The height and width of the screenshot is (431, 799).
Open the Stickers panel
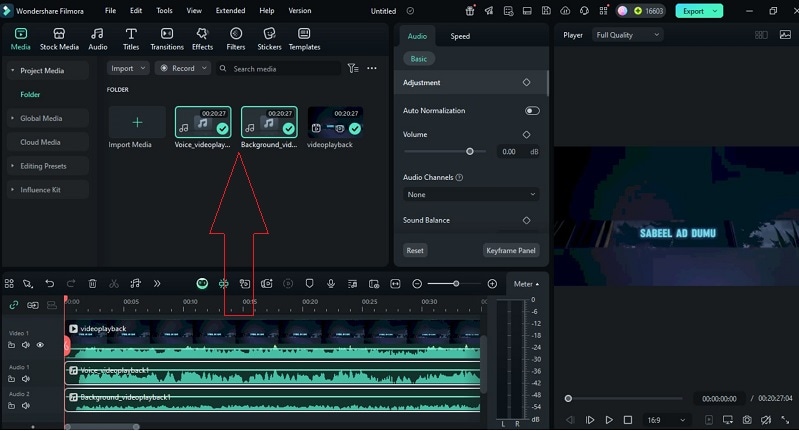coord(269,39)
